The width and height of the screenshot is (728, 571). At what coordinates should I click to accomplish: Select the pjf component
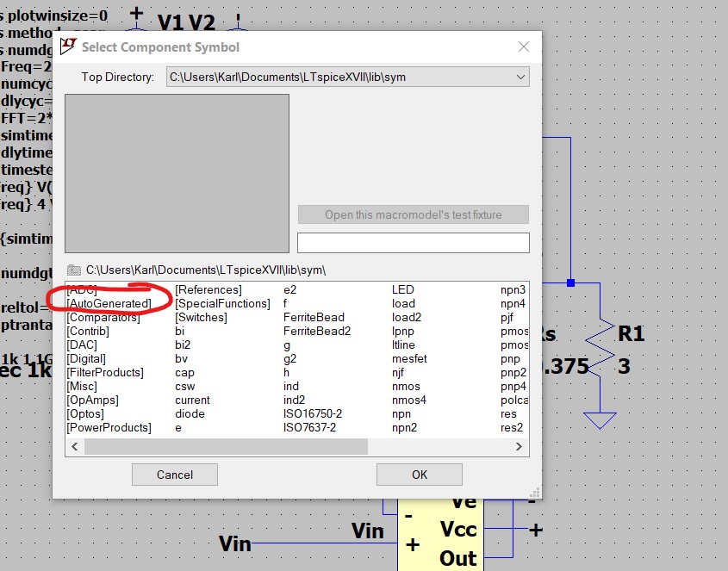507,318
